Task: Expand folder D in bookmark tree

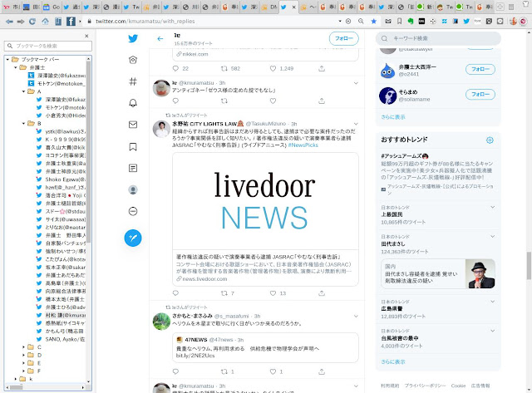Action: tap(23, 355)
